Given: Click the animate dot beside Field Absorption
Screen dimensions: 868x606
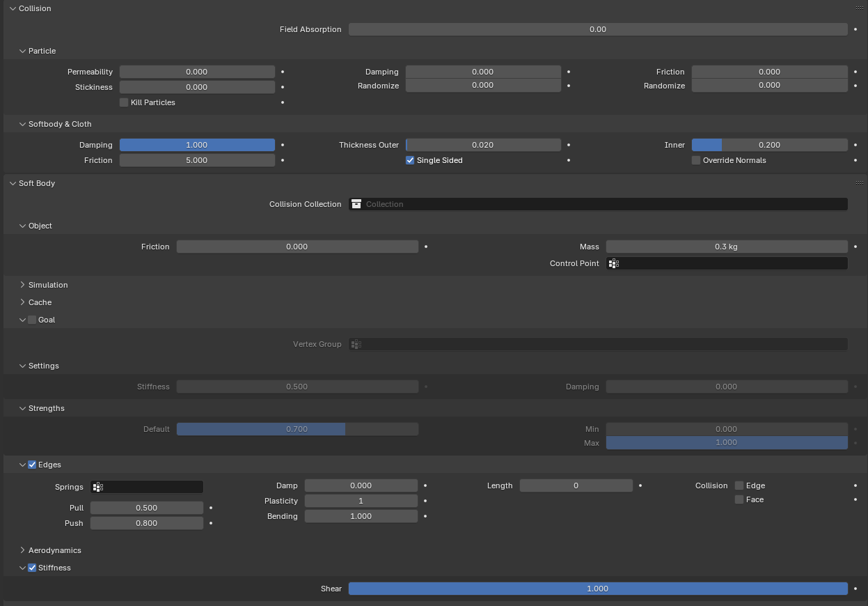Looking at the screenshot, I should tap(855, 29).
